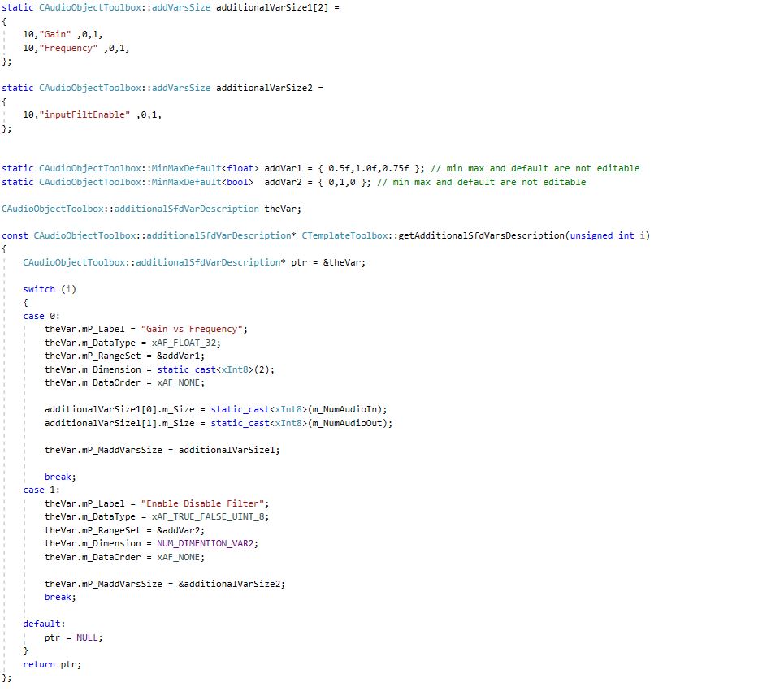Click the first break statement in case 0
The image size is (784, 691).
[x=60, y=477]
